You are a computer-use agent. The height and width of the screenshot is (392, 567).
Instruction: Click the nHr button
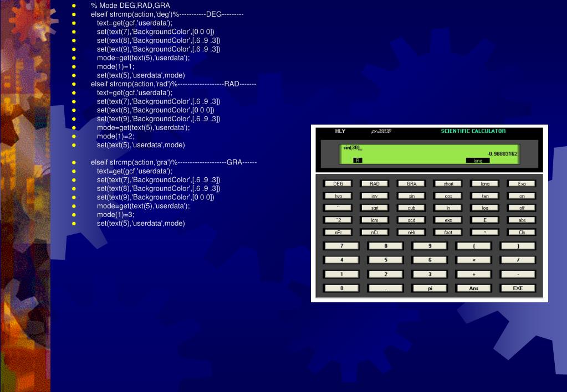[x=411, y=233]
